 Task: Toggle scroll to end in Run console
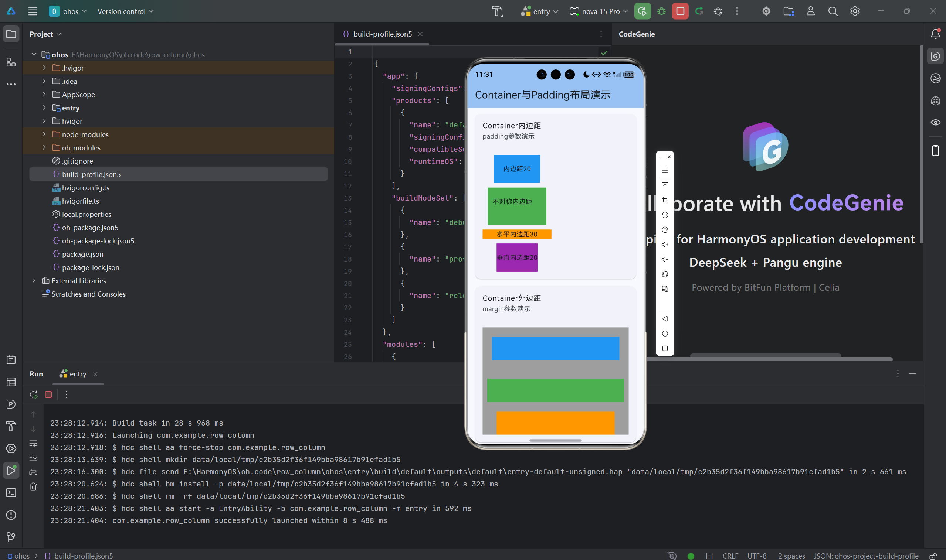(33, 458)
